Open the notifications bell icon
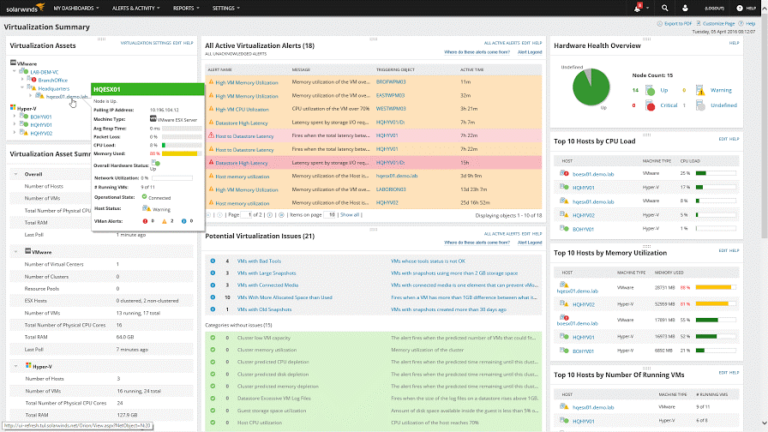768x432 pixels. click(x=638, y=8)
